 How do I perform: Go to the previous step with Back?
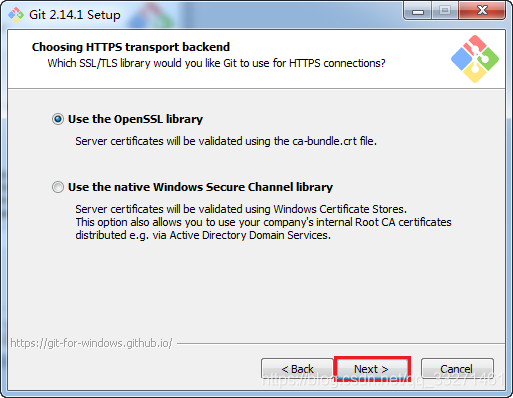[297, 369]
